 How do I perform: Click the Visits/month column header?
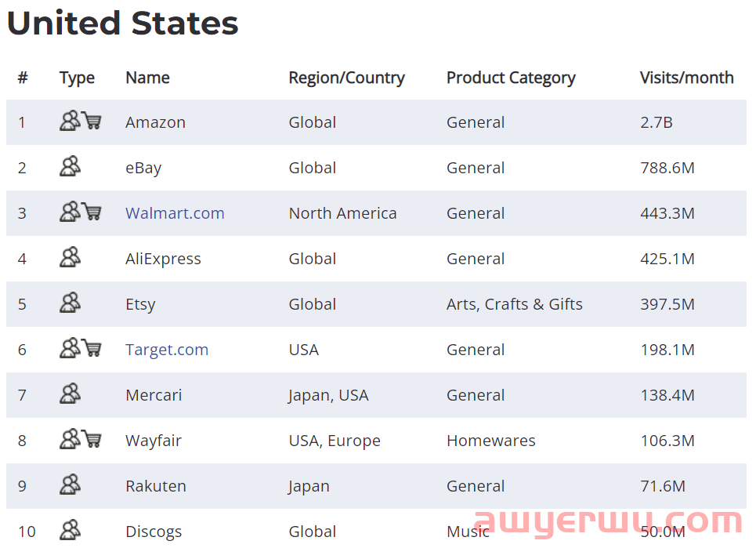click(686, 78)
